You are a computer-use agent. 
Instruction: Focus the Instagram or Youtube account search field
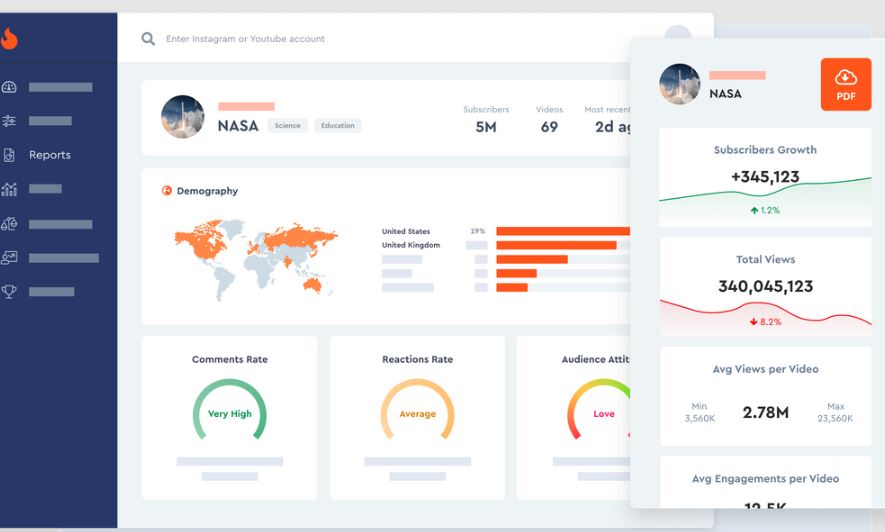pyautogui.click(x=245, y=39)
